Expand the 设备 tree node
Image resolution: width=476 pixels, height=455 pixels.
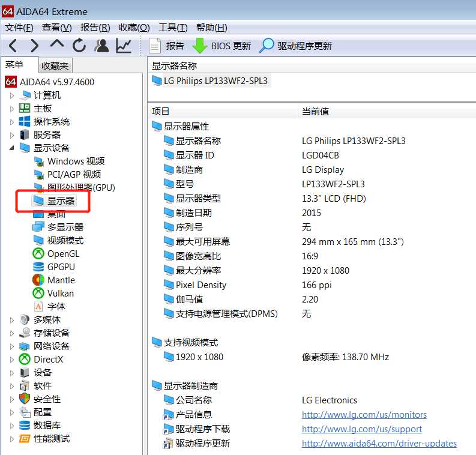point(12,373)
